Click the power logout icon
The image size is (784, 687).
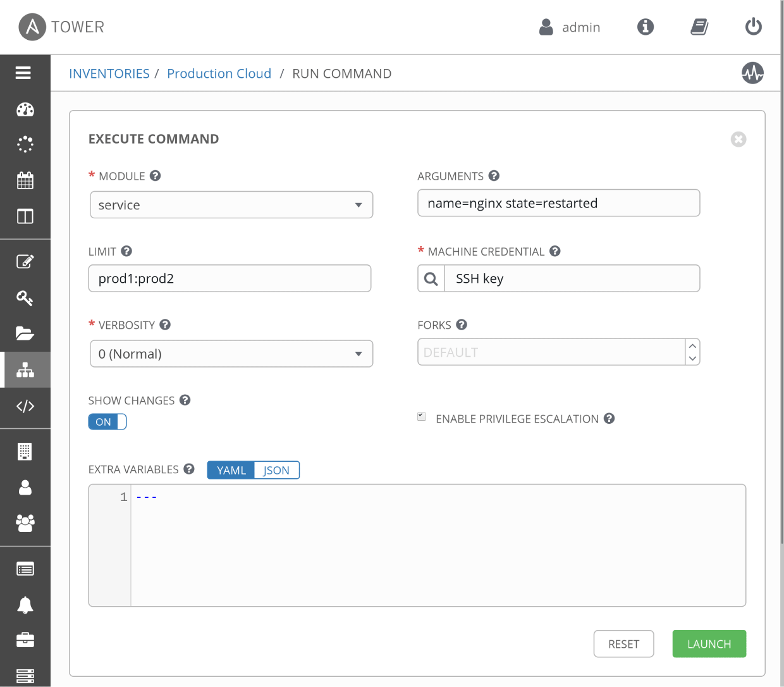pyautogui.click(x=753, y=27)
